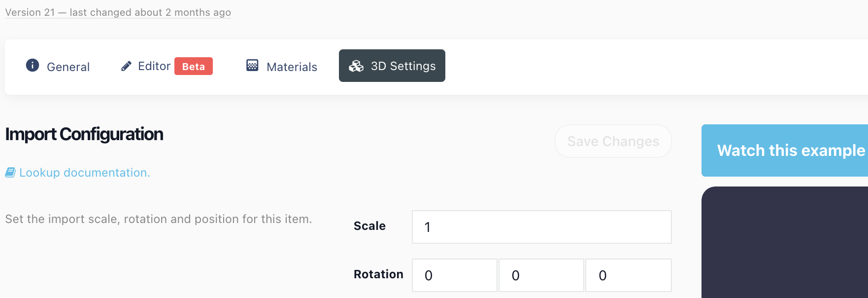The height and width of the screenshot is (298, 868).
Task: Click the pencil icon beside Editor
Action: click(x=126, y=66)
